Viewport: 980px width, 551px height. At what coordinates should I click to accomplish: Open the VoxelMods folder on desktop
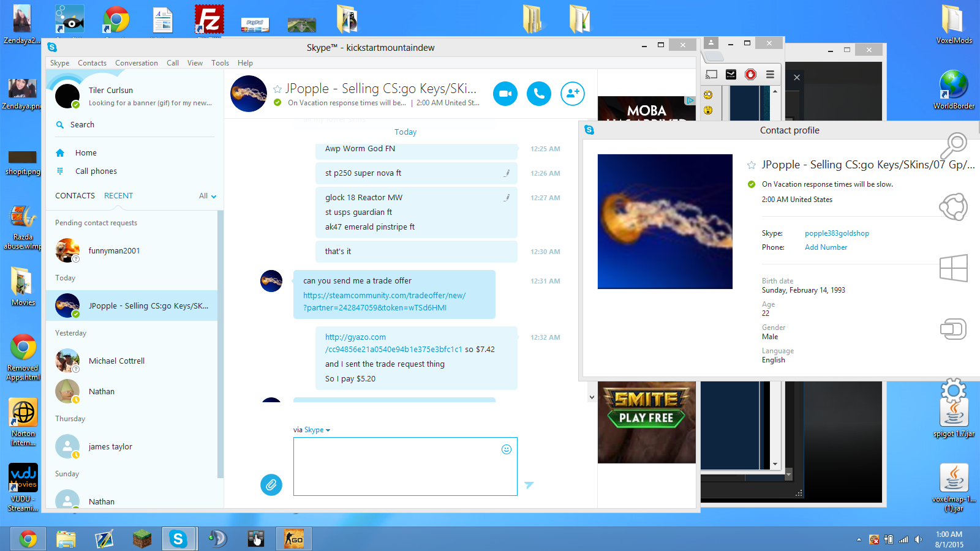pyautogui.click(x=954, y=24)
